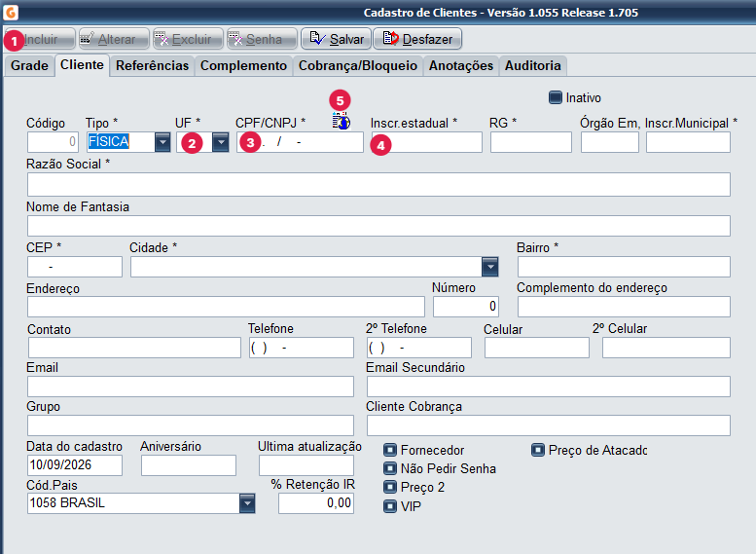Viewport: 756px width, 554px height.
Task: Click the primary Email field
Action: tap(191, 387)
